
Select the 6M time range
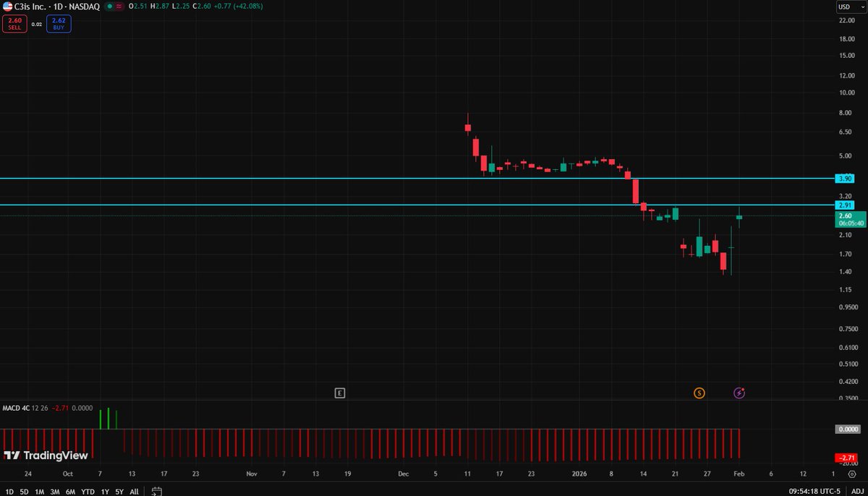(x=70, y=492)
